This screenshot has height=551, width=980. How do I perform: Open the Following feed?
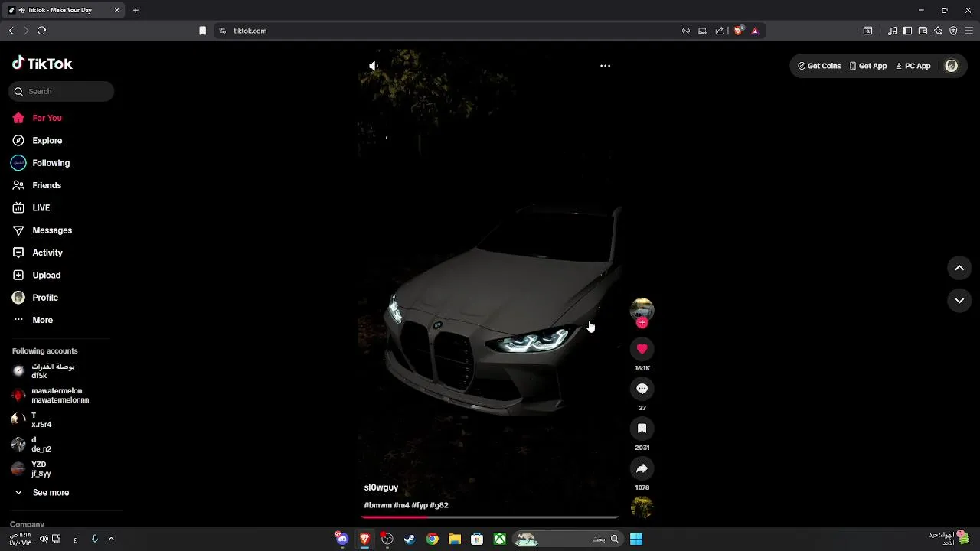click(41, 163)
